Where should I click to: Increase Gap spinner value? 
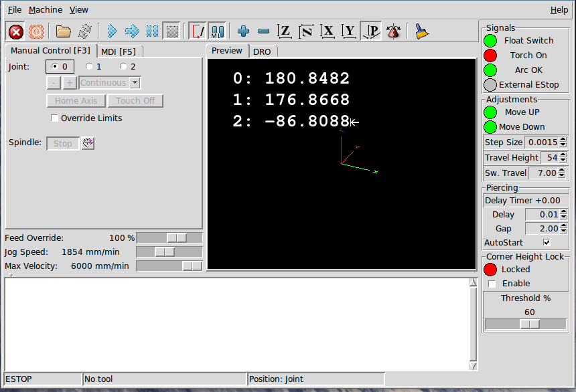(563, 225)
